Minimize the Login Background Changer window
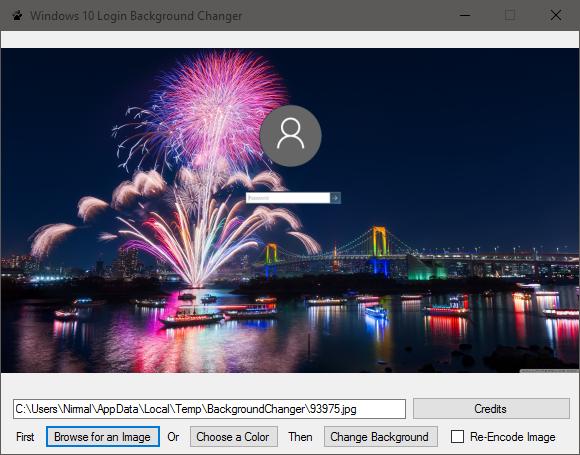Screen dimensions: 580x455 tap(465, 16)
